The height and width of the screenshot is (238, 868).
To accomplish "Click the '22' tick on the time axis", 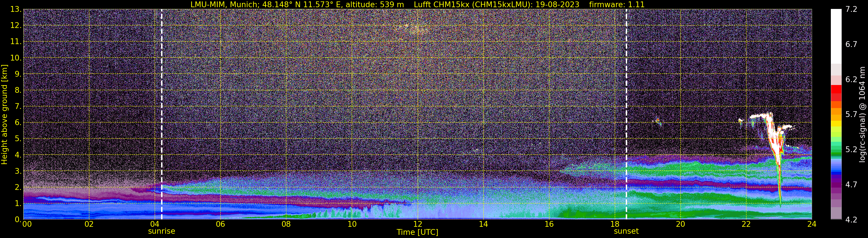I will pyautogui.click(x=746, y=224).
